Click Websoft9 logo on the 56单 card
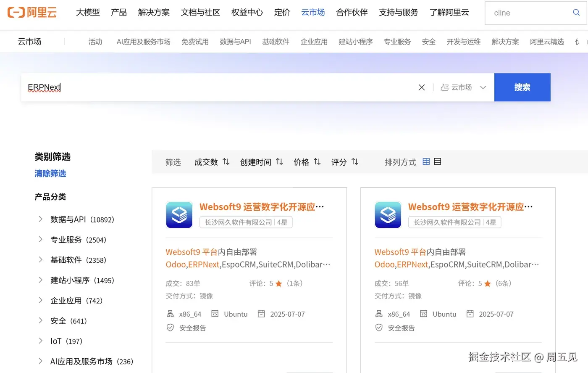 pos(388,215)
